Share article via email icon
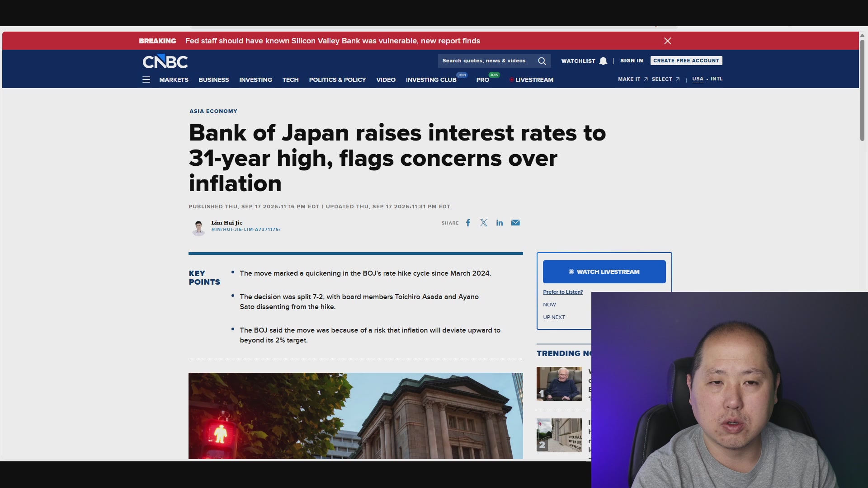Viewport: 868px width, 488px height. [515, 223]
